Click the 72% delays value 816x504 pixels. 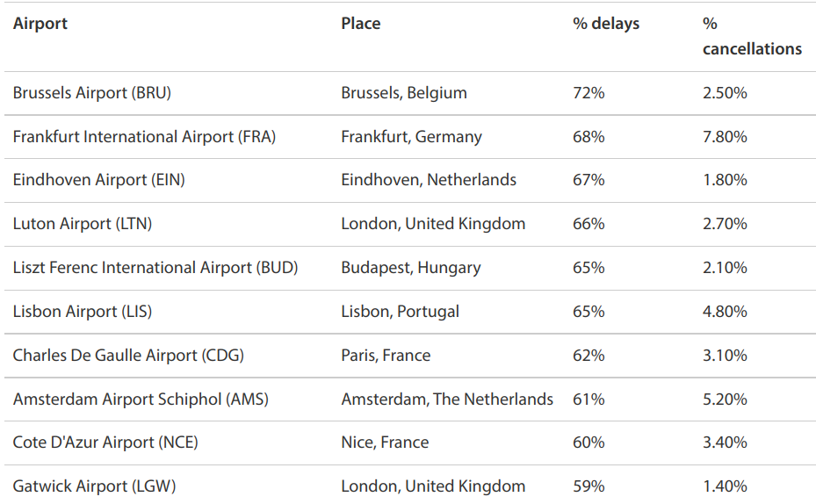pos(589,93)
